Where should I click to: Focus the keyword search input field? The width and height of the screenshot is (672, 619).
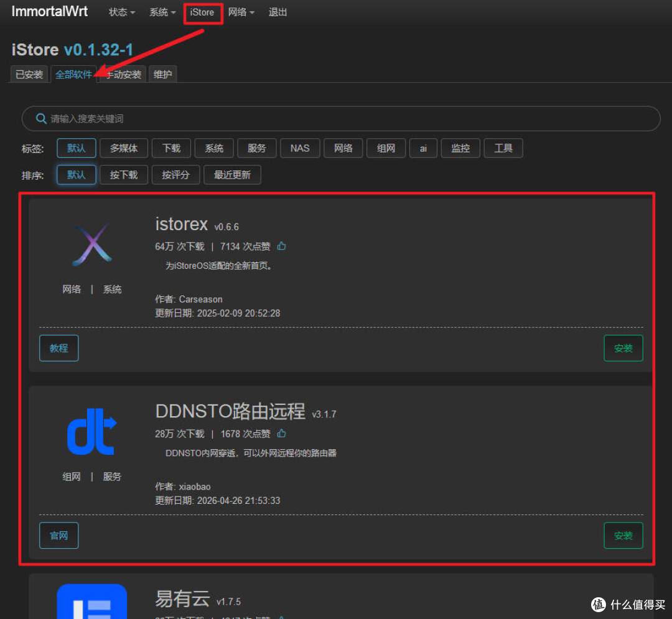[x=341, y=119]
